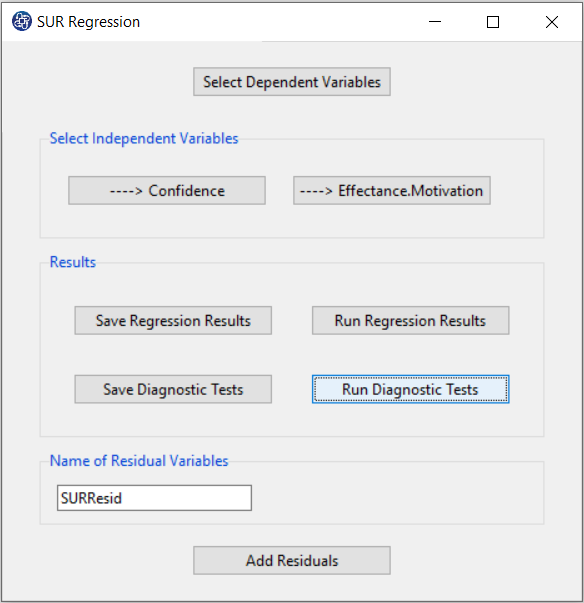This screenshot has height=603, width=584.
Task: Click the arrow before Effectance.Motivation
Action: [316, 191]
